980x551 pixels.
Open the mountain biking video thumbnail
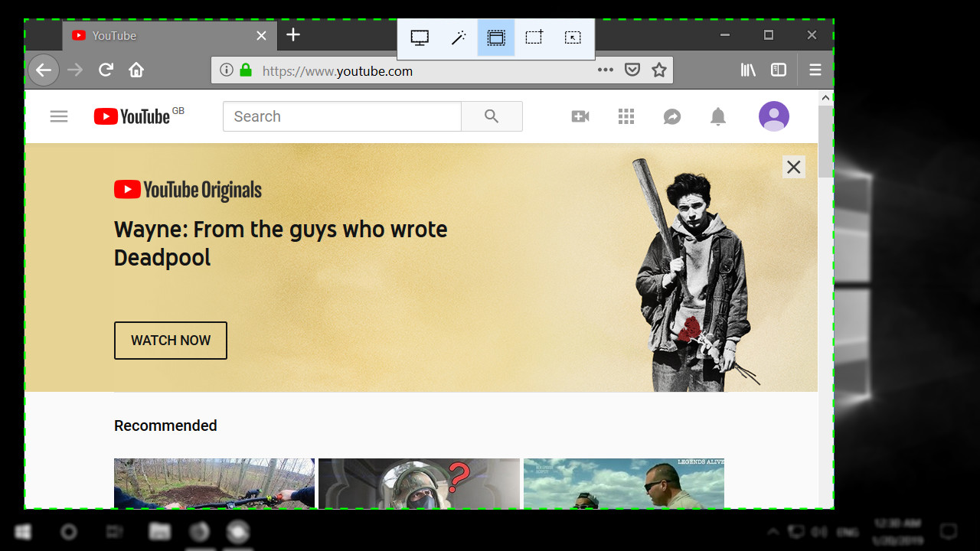(214, 484)
